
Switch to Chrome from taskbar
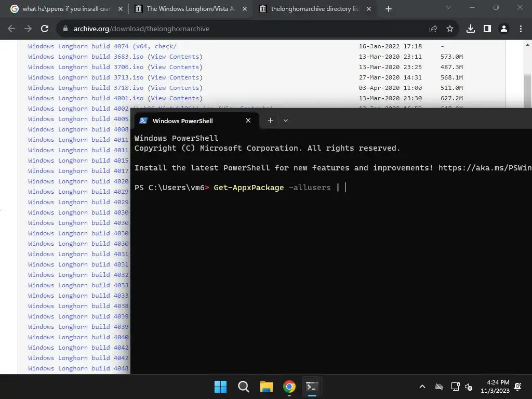click(289, 387)
